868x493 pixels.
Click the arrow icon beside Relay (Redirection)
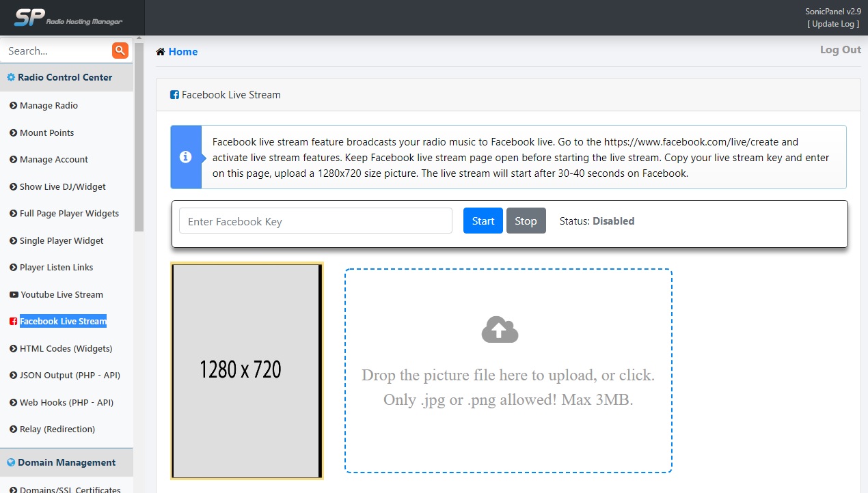click(x=13, y=429)
